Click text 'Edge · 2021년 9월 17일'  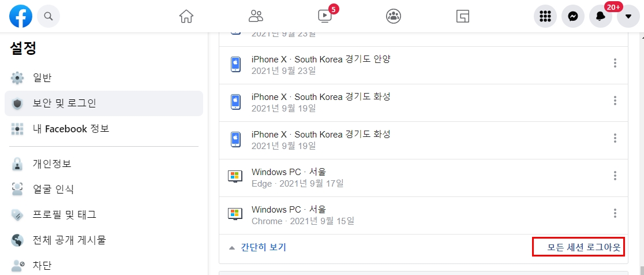click(x=298, y=184)
